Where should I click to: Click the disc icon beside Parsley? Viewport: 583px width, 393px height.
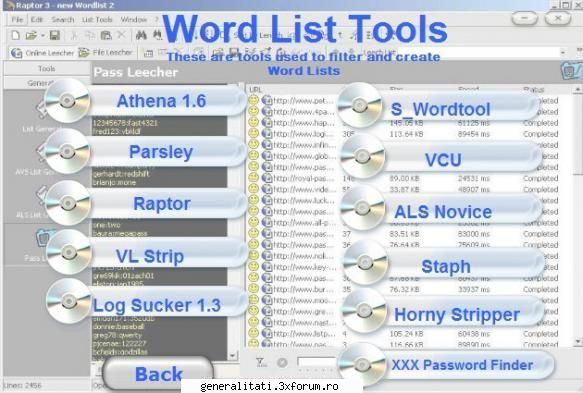coord(67,151)
